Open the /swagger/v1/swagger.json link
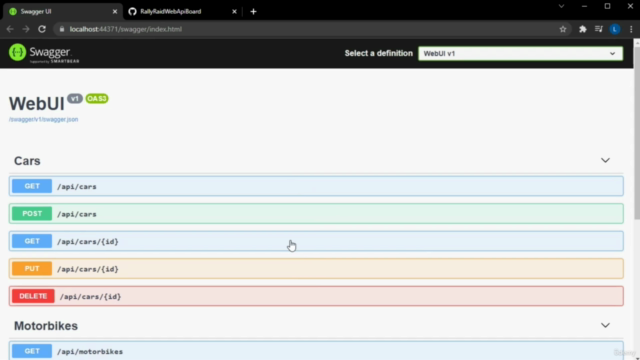 43,120
